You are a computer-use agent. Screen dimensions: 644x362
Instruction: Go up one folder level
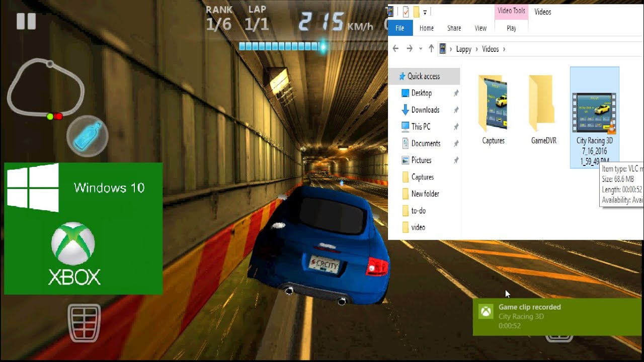pyautogui.click(x=431, y=49)
